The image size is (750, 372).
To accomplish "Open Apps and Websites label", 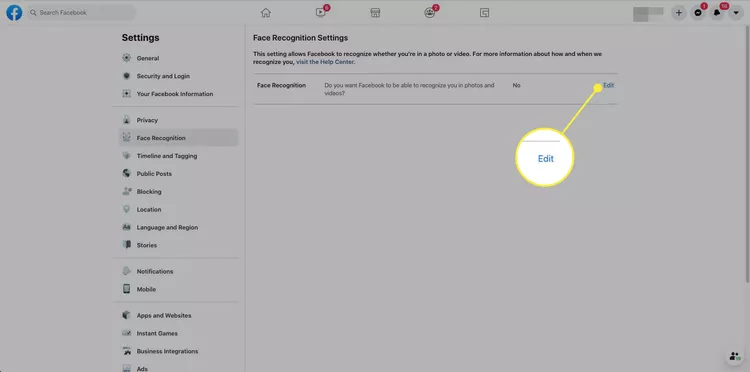I will point(164,316).
